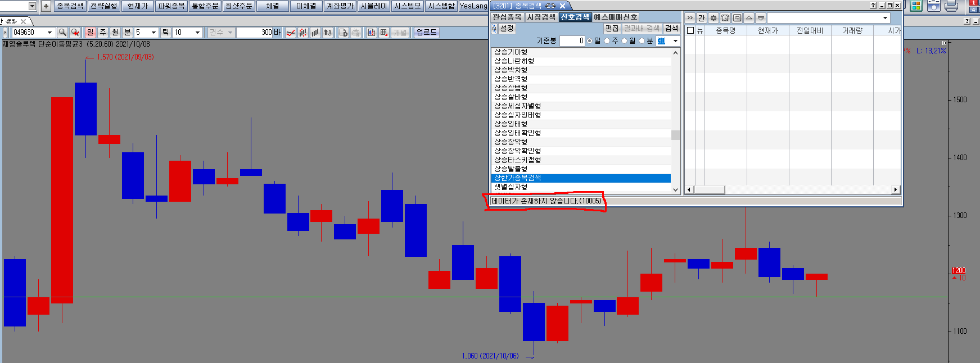Click the colored four-square layout icon
Screen dimensions: 980x363
[916, 6]
